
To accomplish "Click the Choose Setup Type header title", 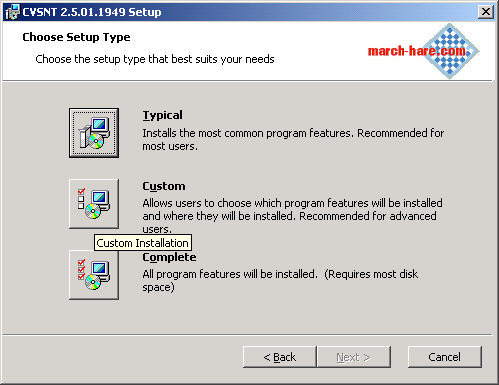I will tap(76, 37).
